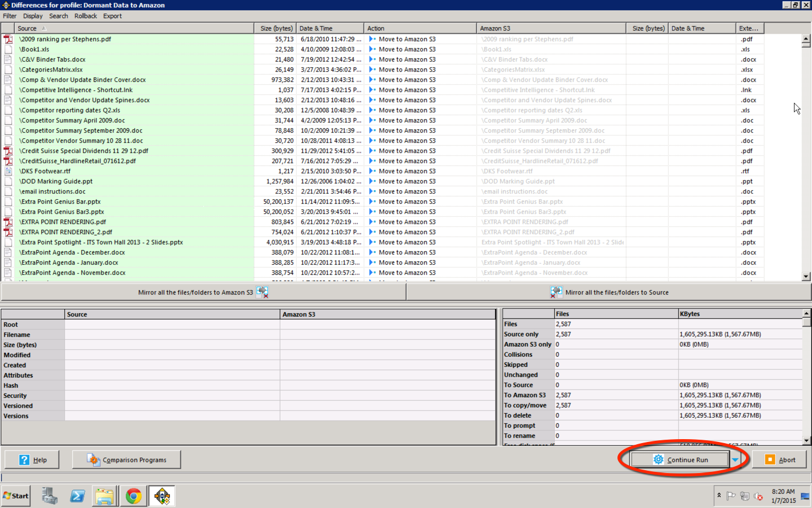Image resolution: width=812 pixels, height=508 pixels.
Task: Click file list scrollbar up arrow
Action: click(x=806, y=38)
